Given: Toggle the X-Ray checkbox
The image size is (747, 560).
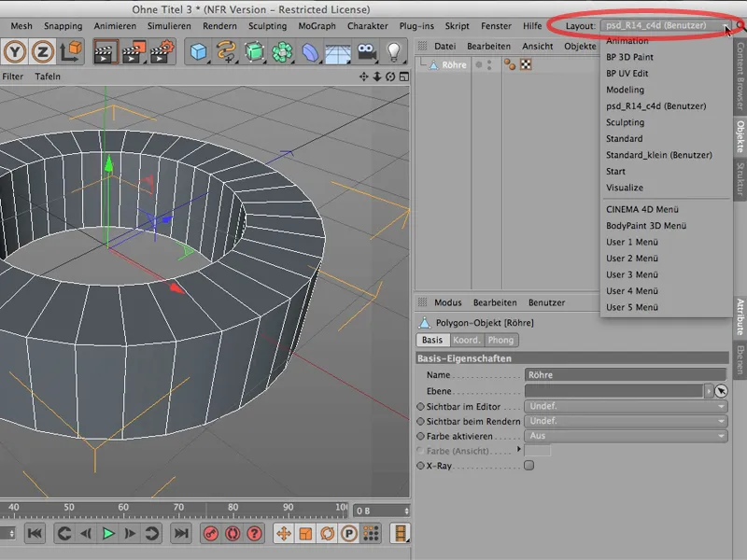Looking at the screenshot, I should (529, 465).
